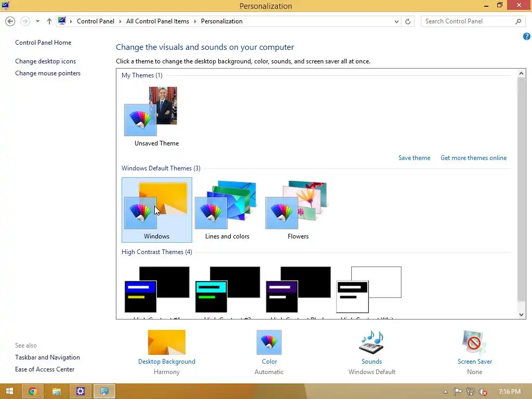Click the Forward navigation arrow
532x399 pixels.
point(25,21)
